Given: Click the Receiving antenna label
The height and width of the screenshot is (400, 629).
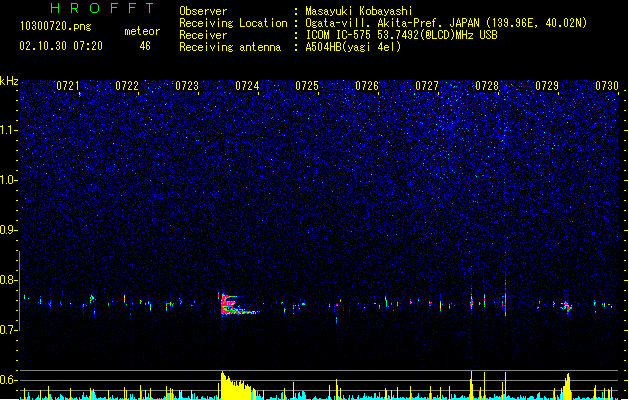Looking at the screenshot, I should click(230, 47).
